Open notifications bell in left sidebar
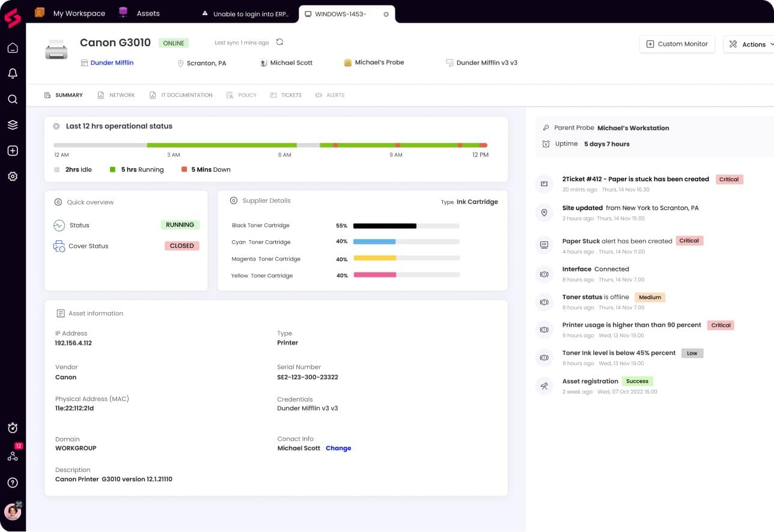The image size is (774, 532). pyautogui.click(x=13, y=73)
